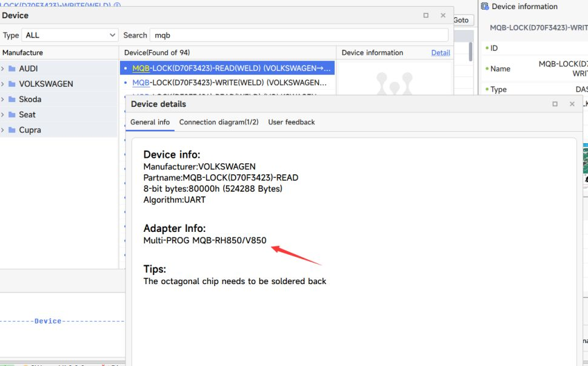Maximize the Device details window

pos(555,104)
